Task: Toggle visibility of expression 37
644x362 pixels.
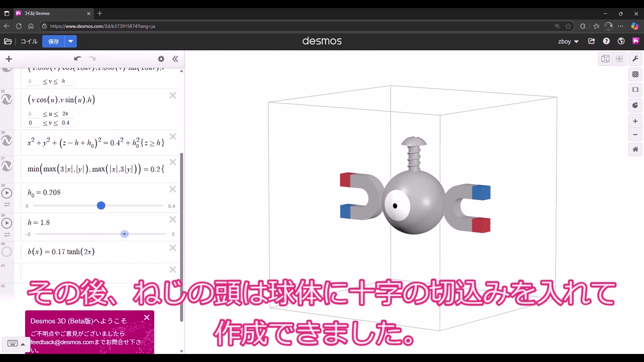Action: tap(7, 166)
